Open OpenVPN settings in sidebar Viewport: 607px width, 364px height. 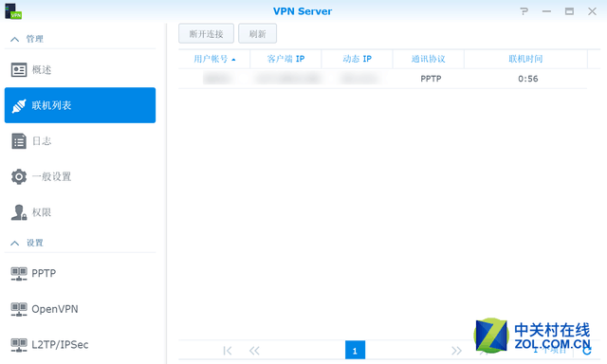80,309
